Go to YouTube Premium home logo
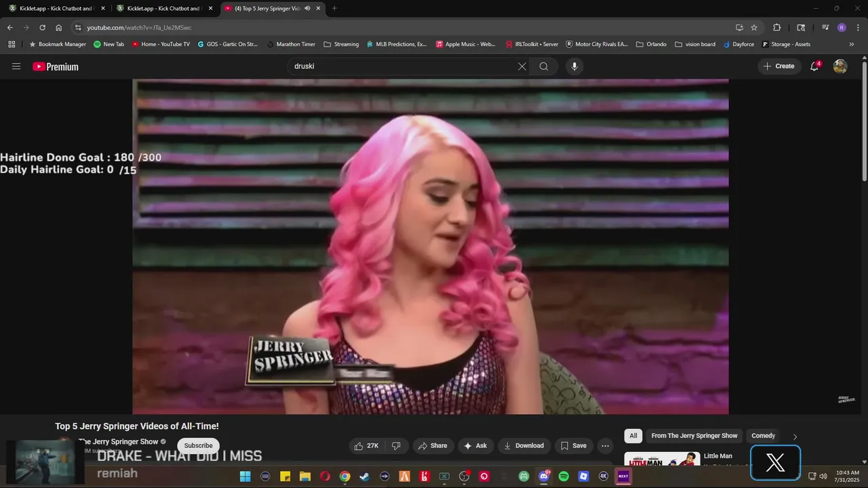 56,66
